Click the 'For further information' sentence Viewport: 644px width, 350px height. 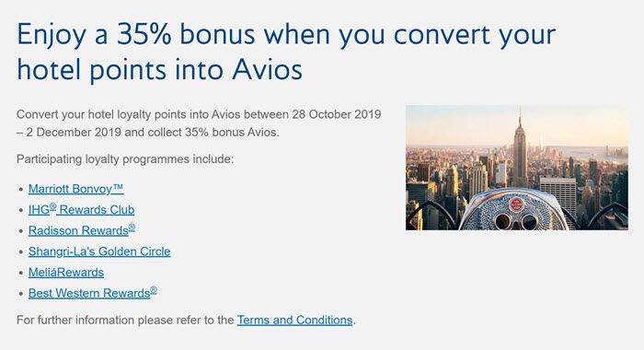(x=186, y=320)
